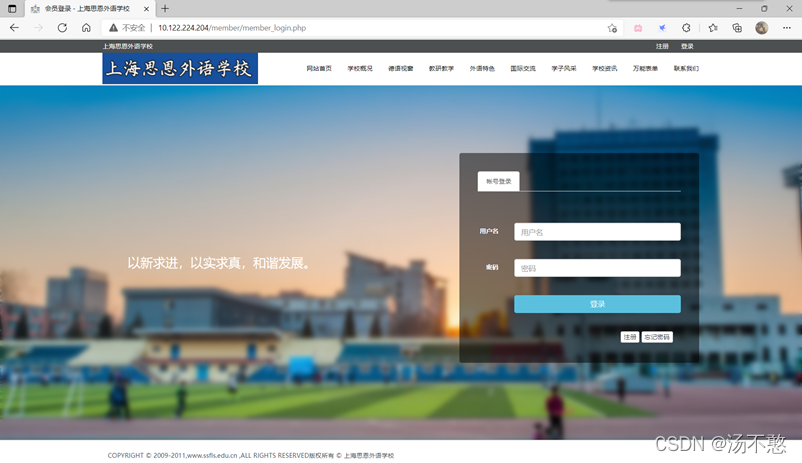Click the 注册 button below login form

(x=630, y=337)
